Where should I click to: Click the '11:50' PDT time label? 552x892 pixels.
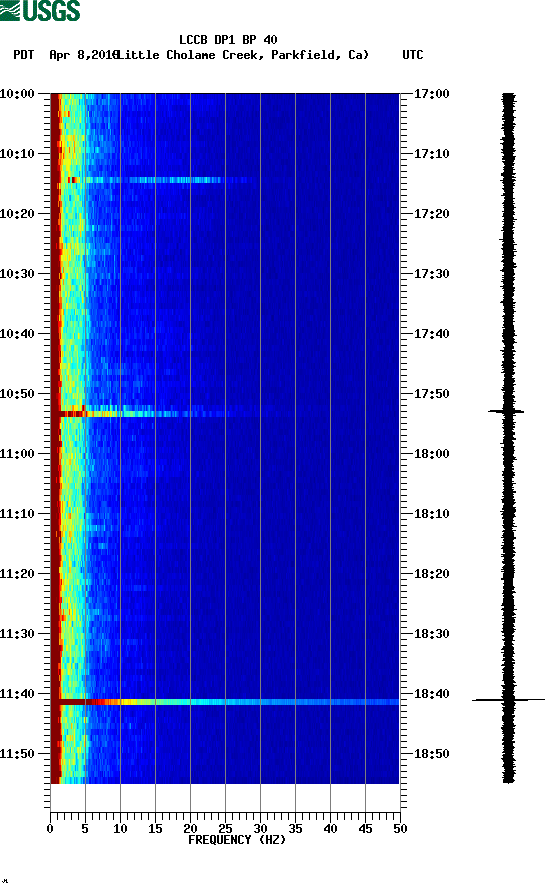tap(17, 754)
